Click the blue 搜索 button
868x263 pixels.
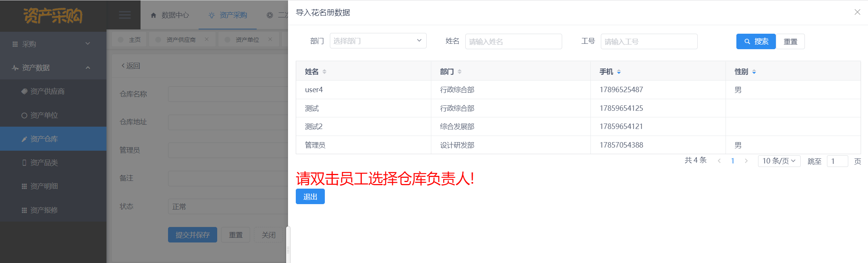tap(756, 41)
